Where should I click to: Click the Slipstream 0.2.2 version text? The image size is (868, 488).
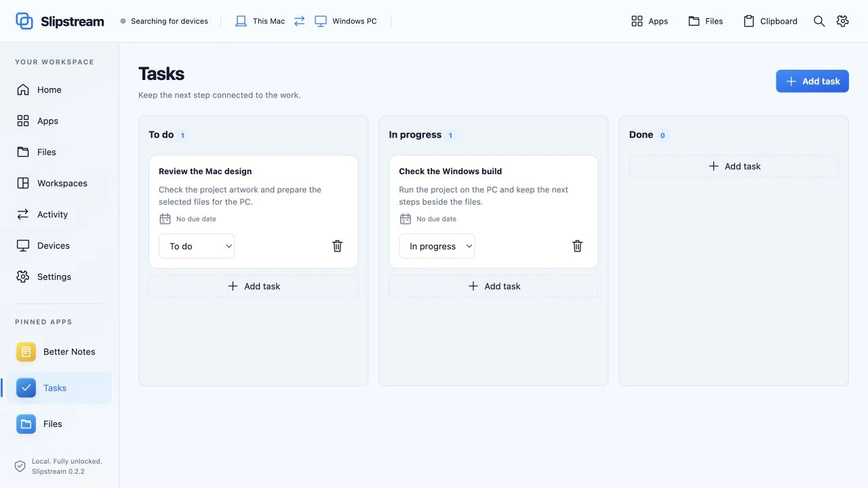58,471
